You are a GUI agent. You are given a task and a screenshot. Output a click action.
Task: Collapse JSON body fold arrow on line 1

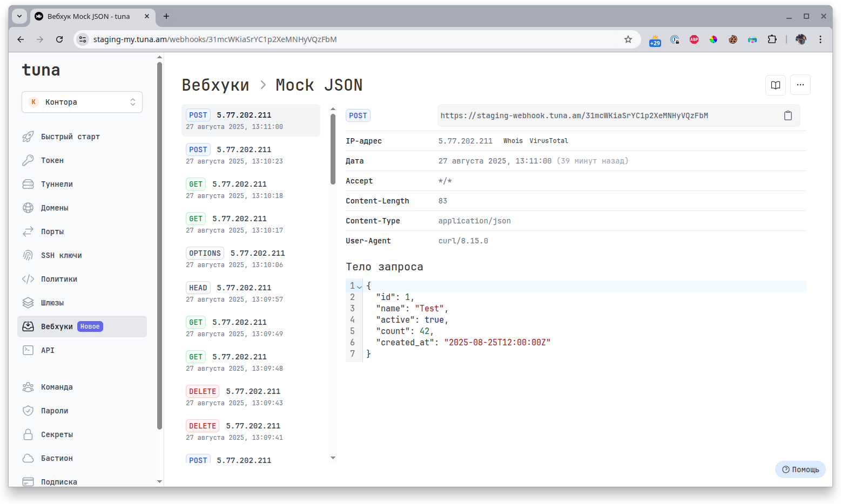tap(359, 287)
